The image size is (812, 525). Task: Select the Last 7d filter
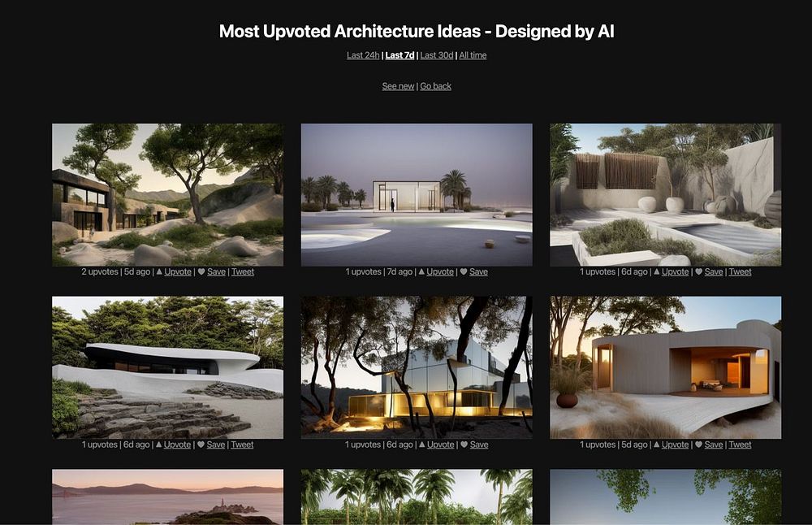click(x=400, y=55)
